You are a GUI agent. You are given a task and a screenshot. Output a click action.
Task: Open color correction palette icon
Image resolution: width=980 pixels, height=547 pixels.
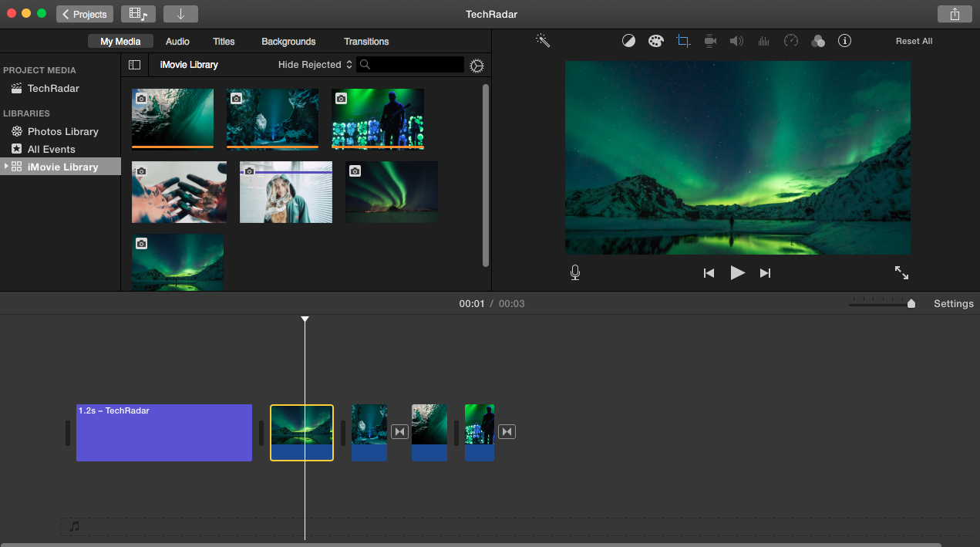tap(655, 41)
